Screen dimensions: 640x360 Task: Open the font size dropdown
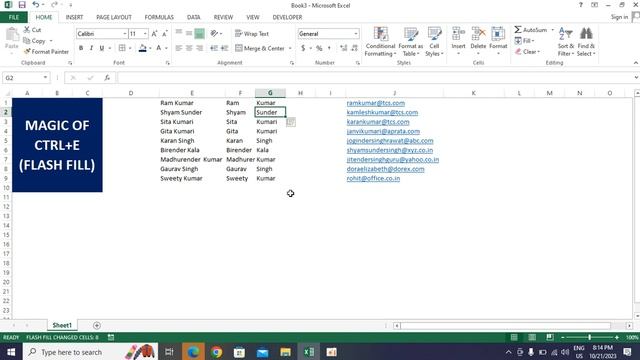[145, 34]
